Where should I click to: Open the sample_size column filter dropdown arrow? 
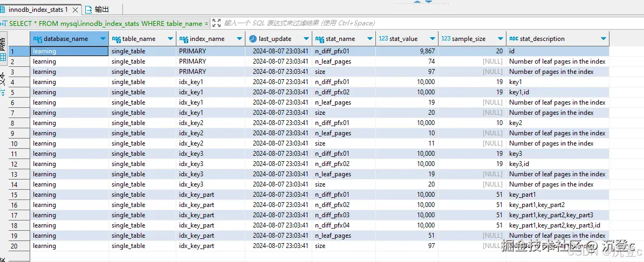[499, 39]
